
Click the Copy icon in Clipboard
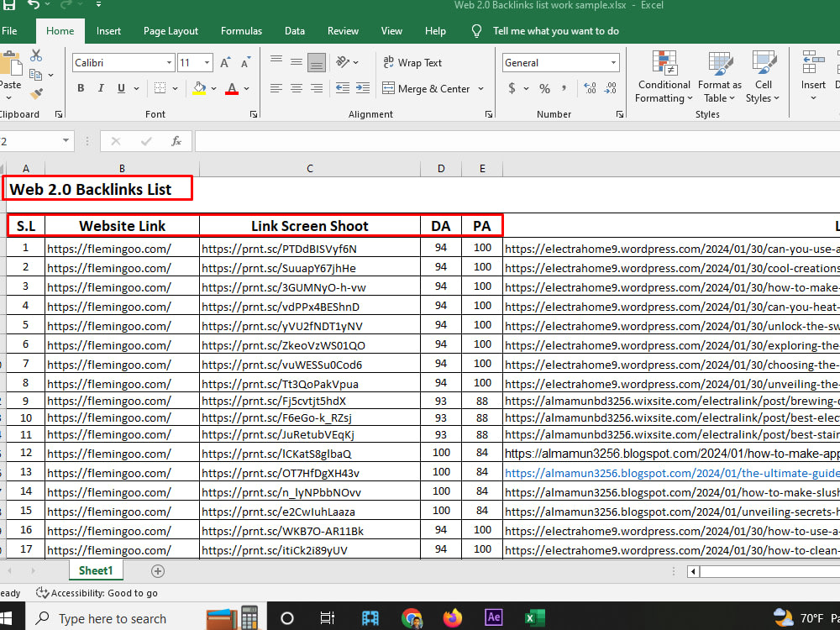pyautogui.click(x=36, y=75)
